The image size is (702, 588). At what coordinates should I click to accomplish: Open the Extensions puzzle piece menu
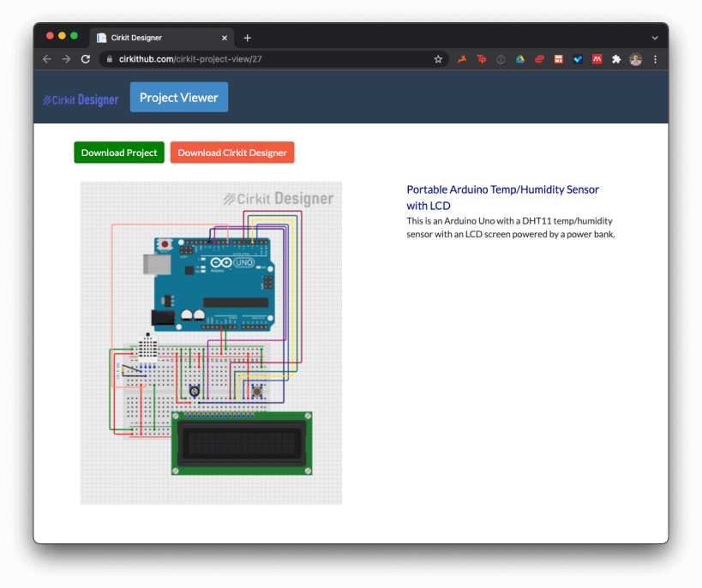pyautogui.click(x=616, y=59)
